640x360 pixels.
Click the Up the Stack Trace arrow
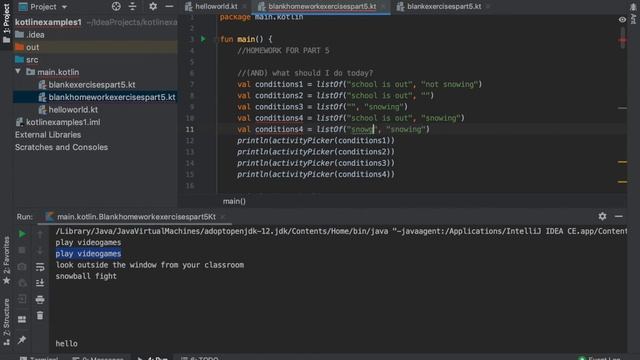click(x=40, y=234)
